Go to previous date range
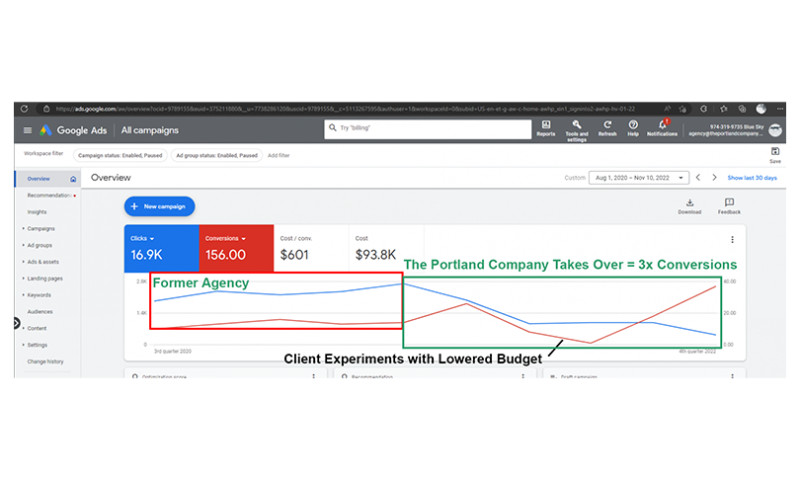The image size is (800, 480). pos(698,178)
